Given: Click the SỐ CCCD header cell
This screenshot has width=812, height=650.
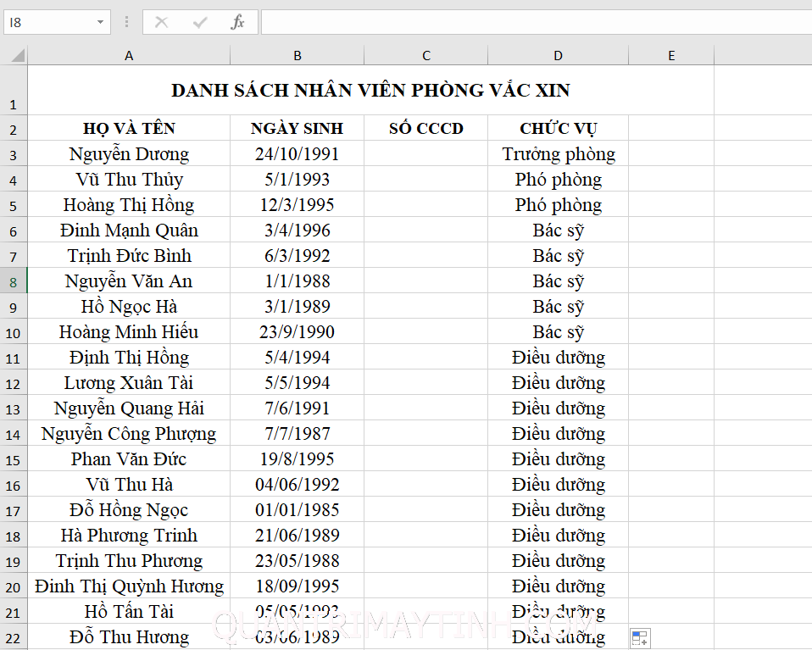Looking at the screenshot, I should click(x=426, y=128).
